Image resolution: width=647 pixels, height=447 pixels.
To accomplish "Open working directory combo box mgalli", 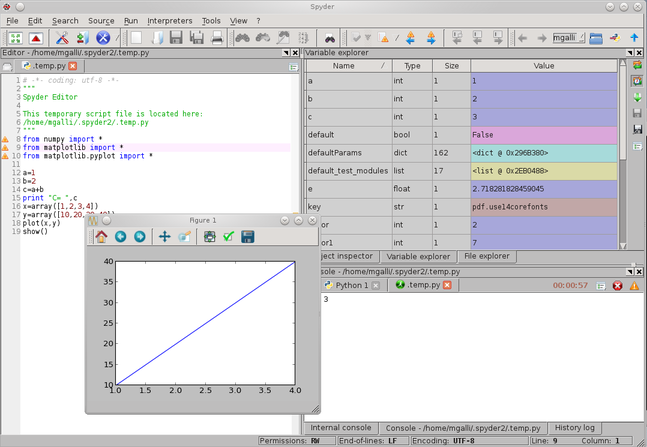I will click(x=569, y=38).
